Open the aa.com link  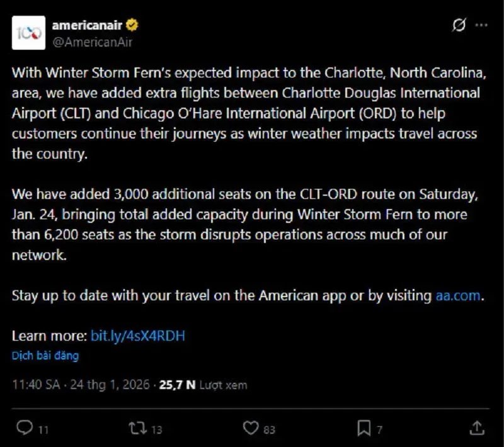(x=458, y=296)
